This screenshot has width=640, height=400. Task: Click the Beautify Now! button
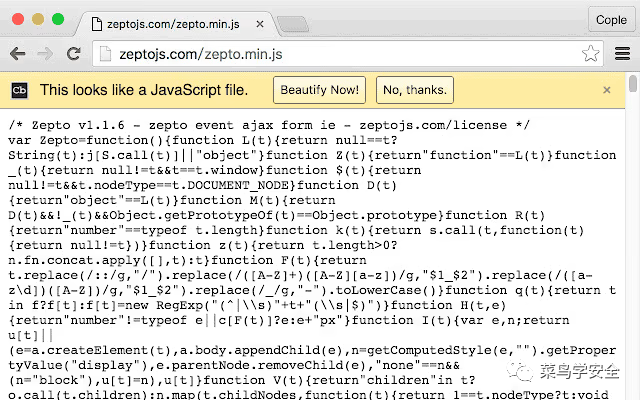[x=319, y=90]
